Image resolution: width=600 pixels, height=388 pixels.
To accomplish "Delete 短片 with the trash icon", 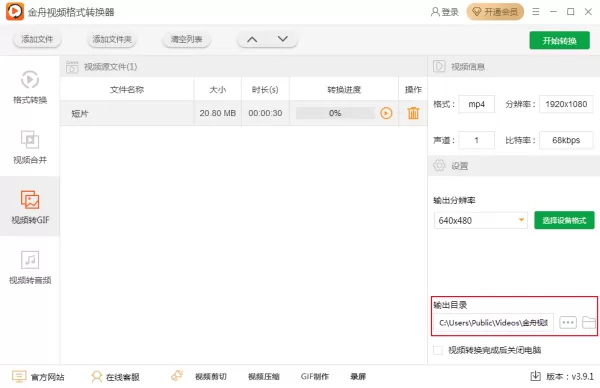I will (x=413, y=113).
